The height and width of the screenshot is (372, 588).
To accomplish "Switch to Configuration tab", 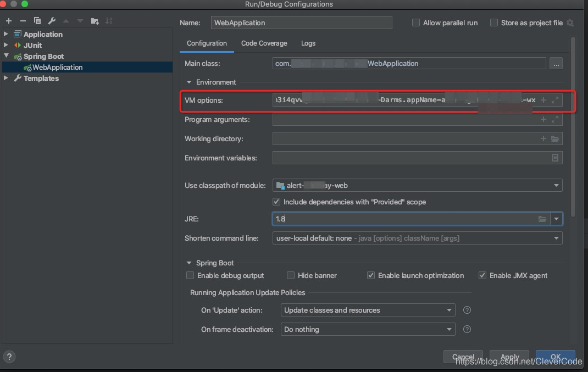I will coord(207,43).
